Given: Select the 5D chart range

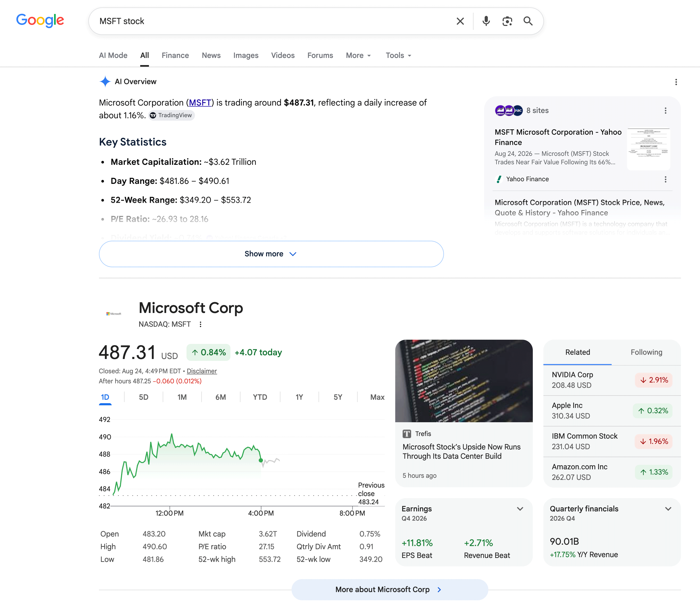Looking at the screenshot, I should click(143, 397).
